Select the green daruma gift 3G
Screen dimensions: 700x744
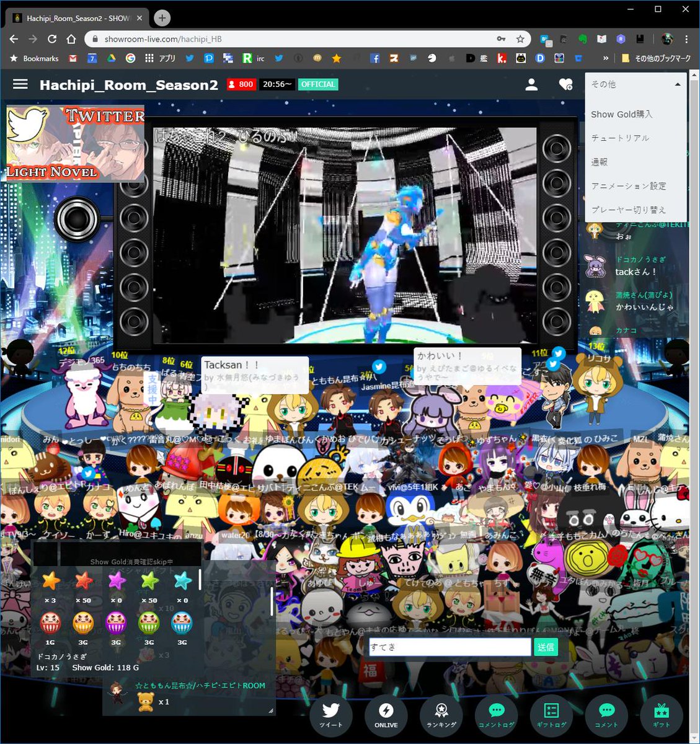coord(149,622)
